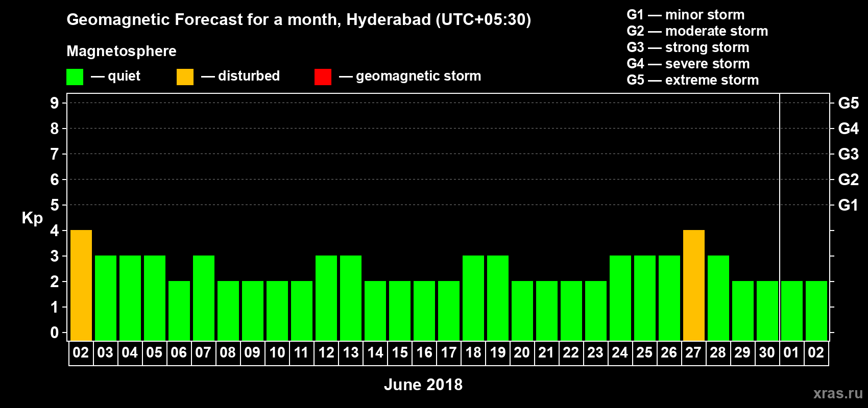Click the Kp value 4 on left axis
868x408 pixels.
tap(55, 231)
